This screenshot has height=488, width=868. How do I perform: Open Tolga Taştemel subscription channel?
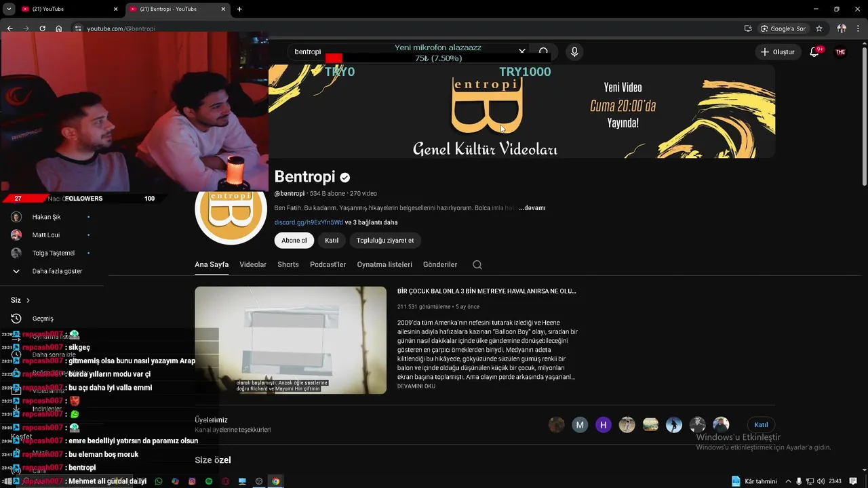(53, 253)
